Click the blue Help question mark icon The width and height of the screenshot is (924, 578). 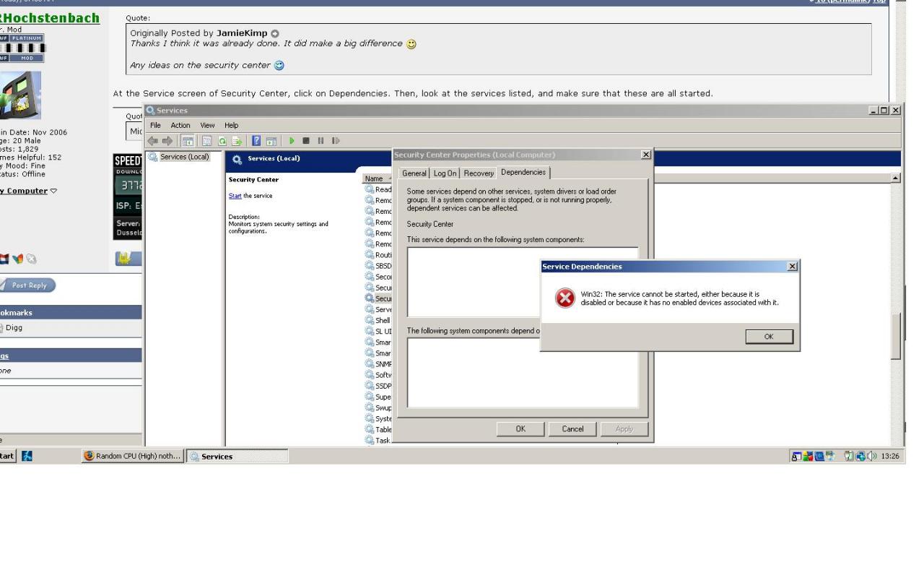click(x=256, y=141)
